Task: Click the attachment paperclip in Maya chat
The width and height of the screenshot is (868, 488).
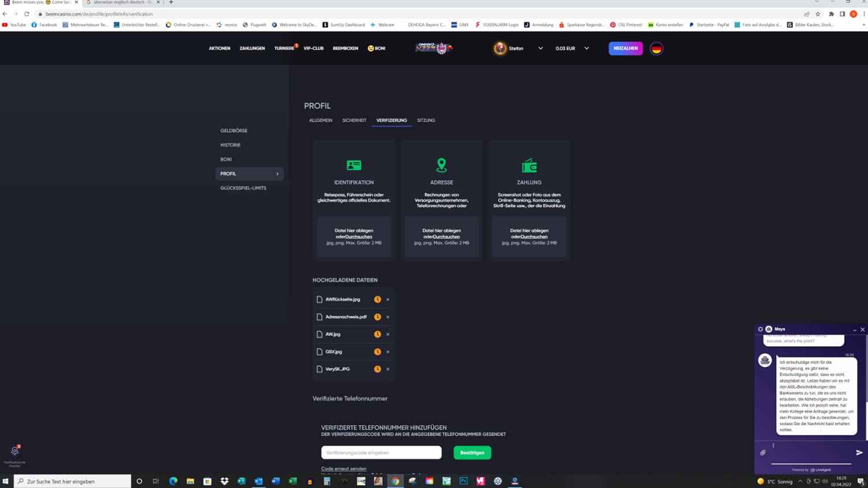Action: coord(763,453)
